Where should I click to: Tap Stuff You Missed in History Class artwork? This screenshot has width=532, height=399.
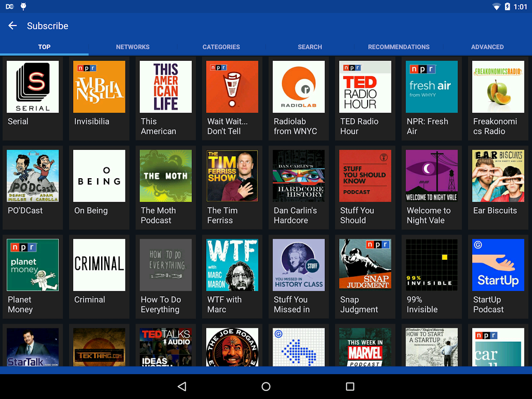pyautogui.click(x=299, y=265)
